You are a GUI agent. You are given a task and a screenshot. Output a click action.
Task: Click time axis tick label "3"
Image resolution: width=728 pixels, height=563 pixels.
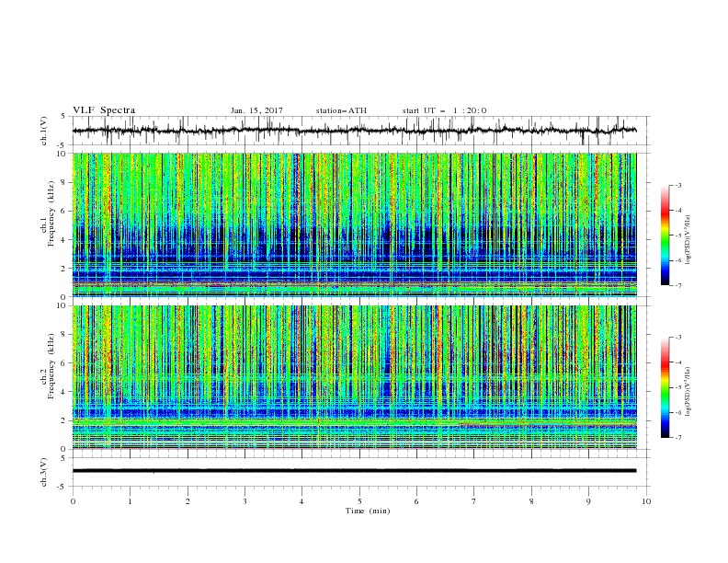click(245, 501)
